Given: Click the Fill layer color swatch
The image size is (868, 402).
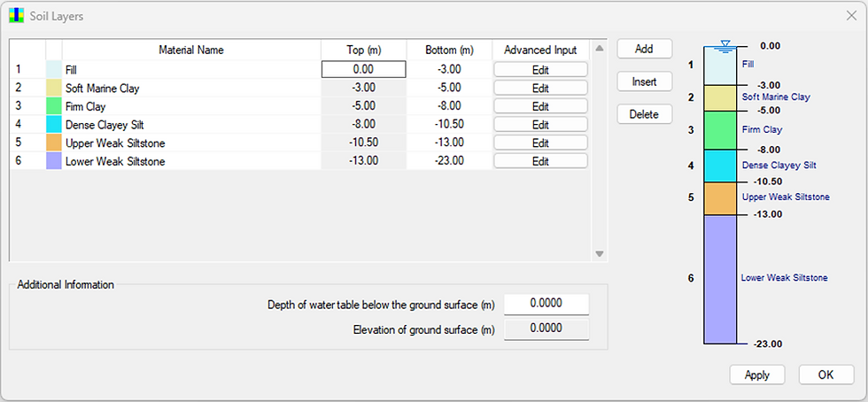Looking at the screenshot, I should (53, 69).
